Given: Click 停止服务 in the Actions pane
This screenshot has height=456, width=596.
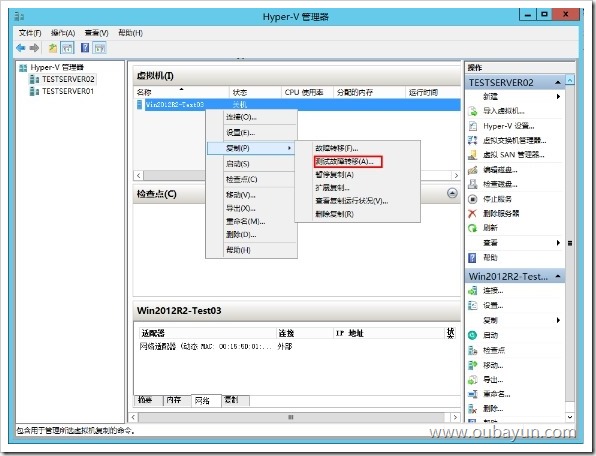Looking at the screenshot, I should pyautogui.click(x=497, y=199).
